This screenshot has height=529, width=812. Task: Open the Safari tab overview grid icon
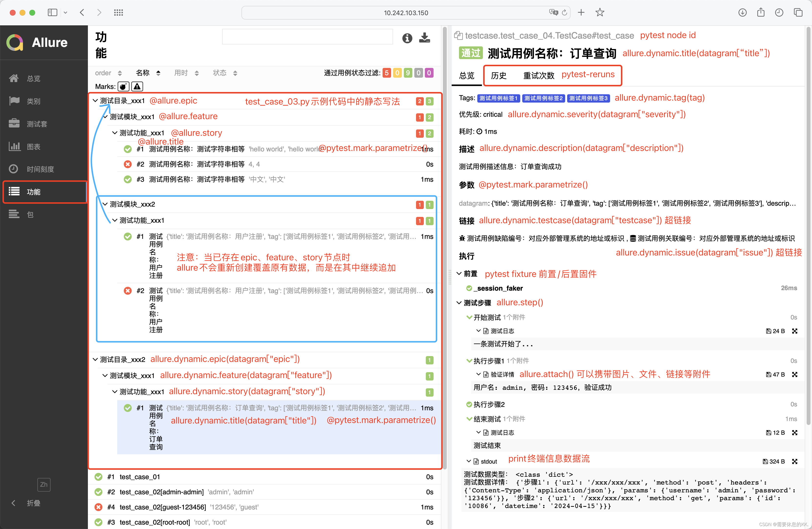point(118,13)
